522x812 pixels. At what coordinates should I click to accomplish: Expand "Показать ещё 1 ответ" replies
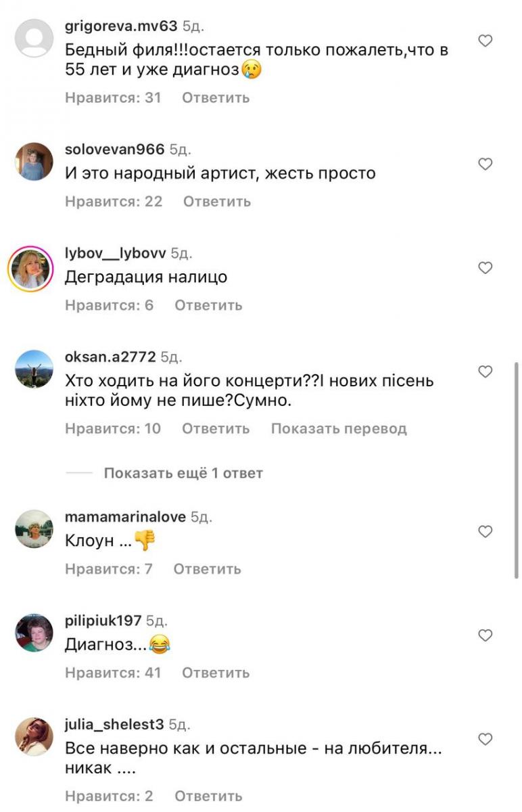(183, 473)
